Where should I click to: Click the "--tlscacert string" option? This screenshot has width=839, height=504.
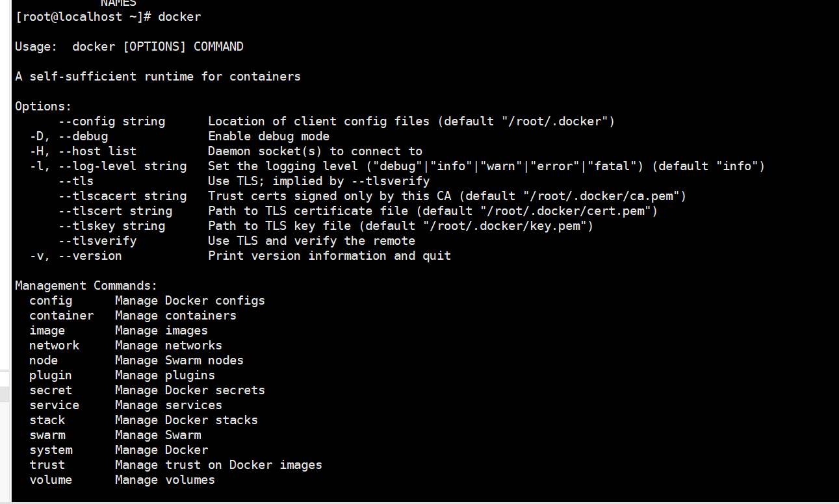pos(122,196)
